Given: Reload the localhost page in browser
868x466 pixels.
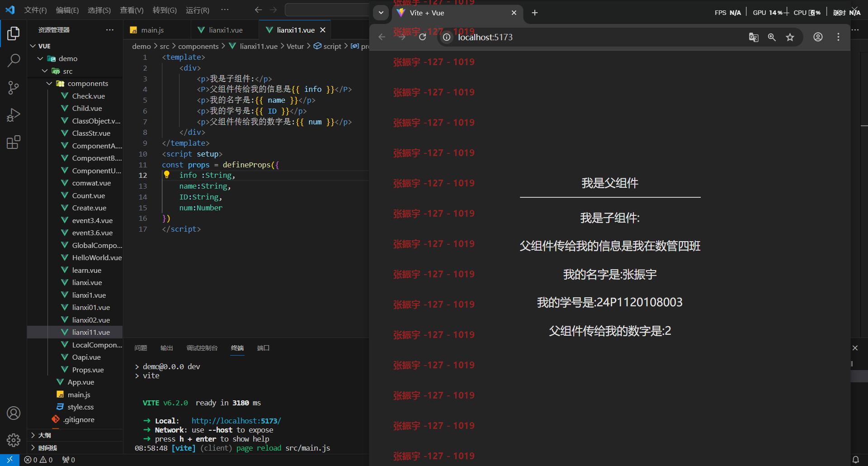Looking at the screenshot, I should coord(423,37).
